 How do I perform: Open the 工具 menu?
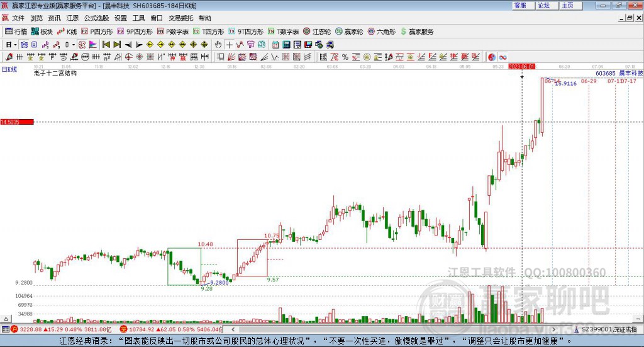(138, 18)
